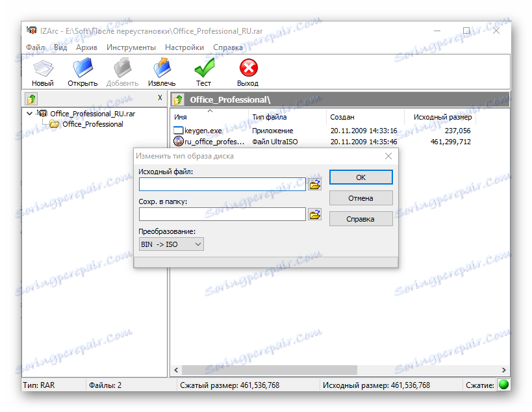Open the Архив menu
The image size is (532, 412).
click(x=86, y=47)
